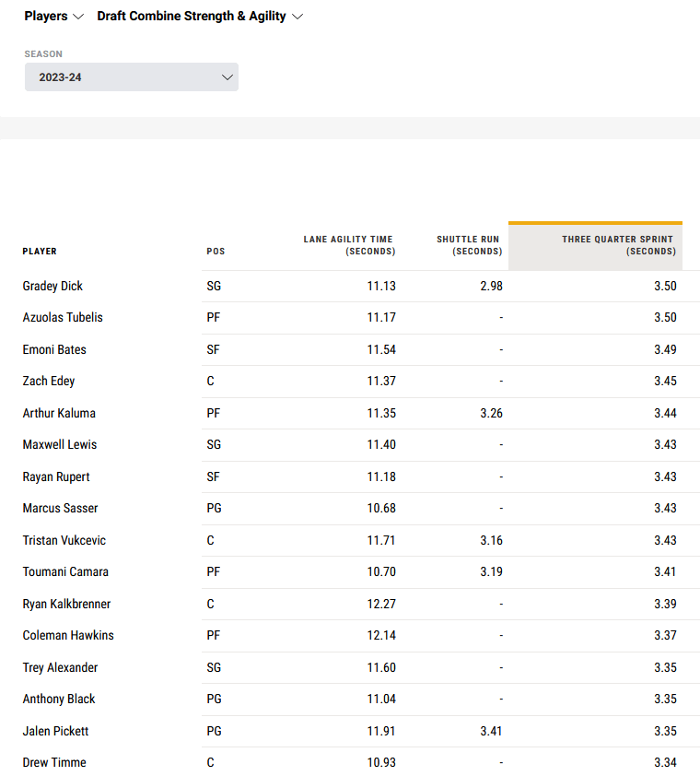Sort table by POS column
This screenshot has width=700, height=776.
coord(216,252)
